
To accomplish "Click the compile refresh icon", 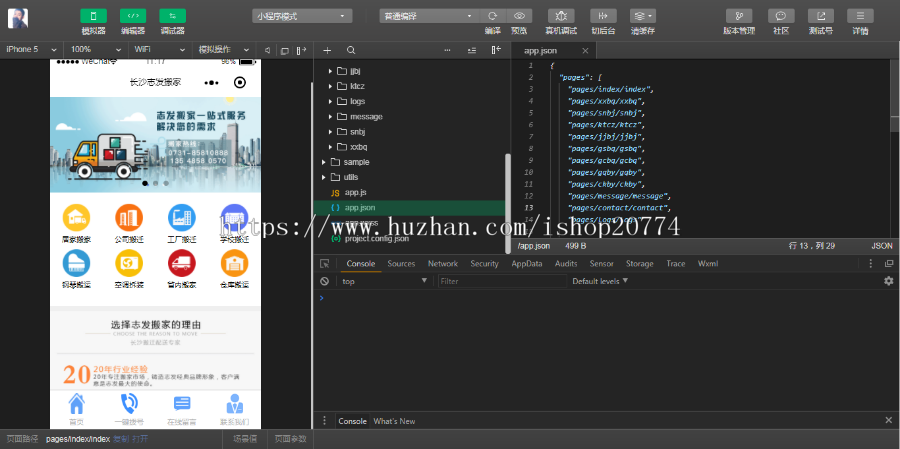I will (x=492, y=16).
